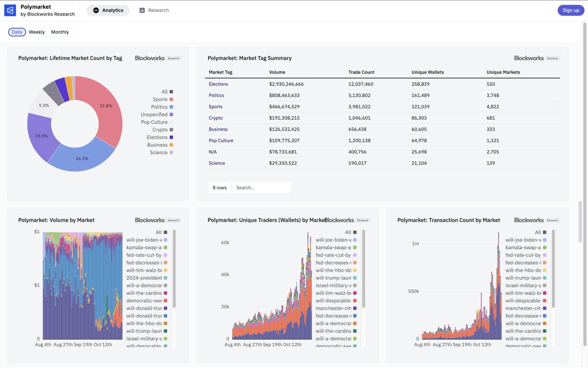The width and height of the screenshot is (588, 368).
Task: Open the Politics market tag link in the table
Action: tap(216, 95)
